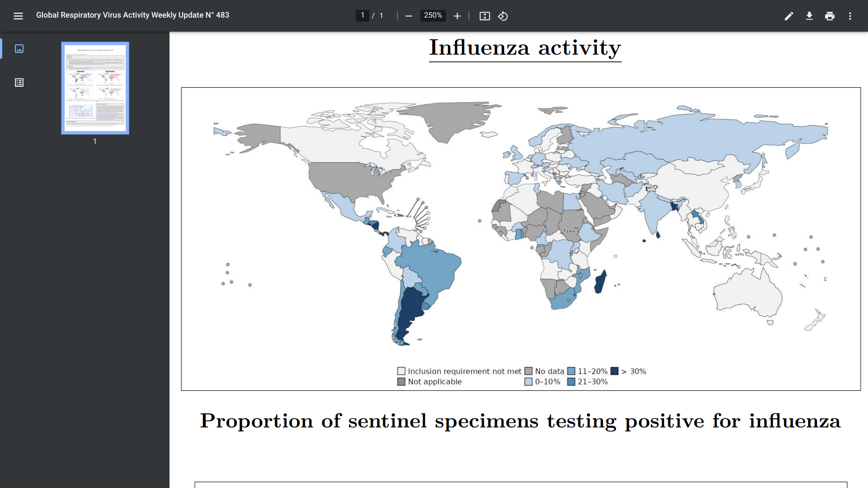The height and width of the screenshot is (488, 868).
Task: Show page thumbnails view in sidebar
Action: tap(19, 48)
